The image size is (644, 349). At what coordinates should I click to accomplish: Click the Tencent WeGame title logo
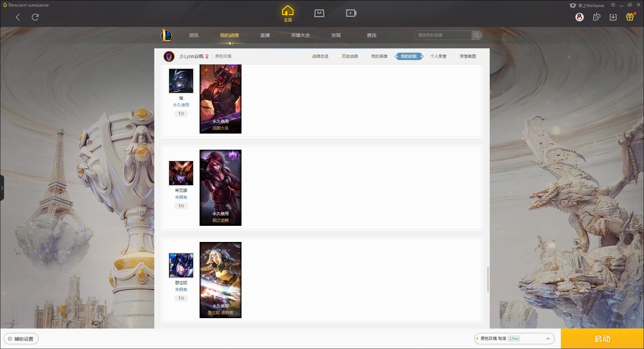(26, 5)
